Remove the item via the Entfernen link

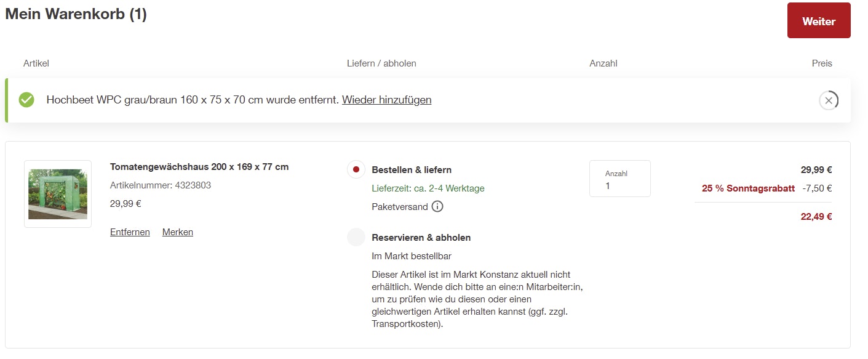tap(130, 232)
